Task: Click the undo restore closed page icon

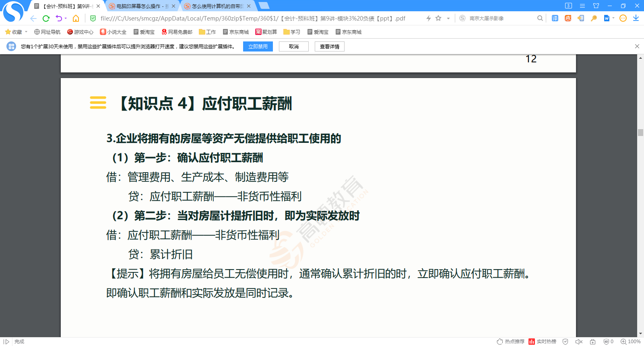Action: (x=59, y=19)
